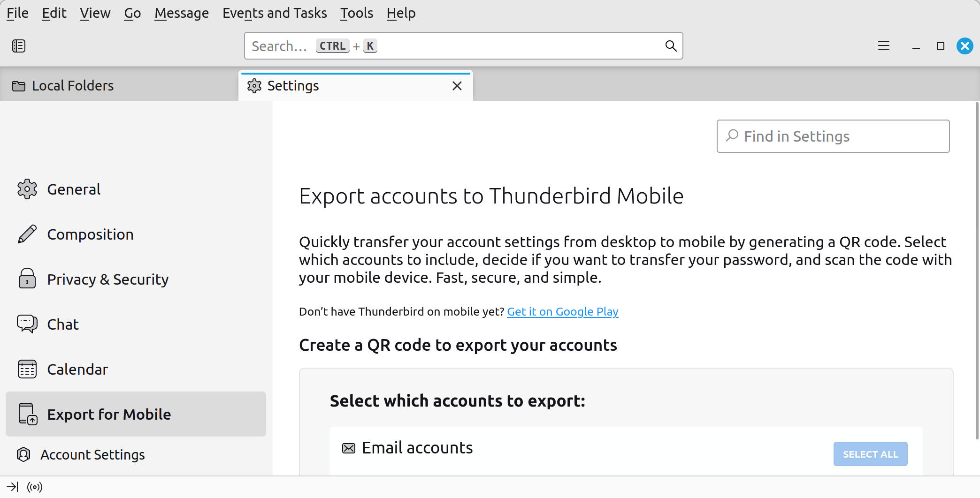Click the Local Folders folder icon
Image resolution: width=980 pixels, height=498 pixels.
click(x=19, y=86)
